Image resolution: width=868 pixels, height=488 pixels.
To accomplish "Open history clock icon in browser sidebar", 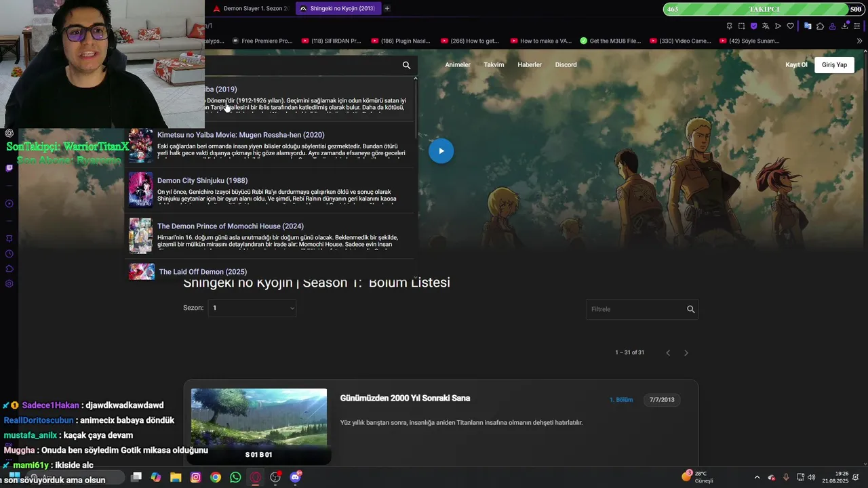I will pos(9,253).
